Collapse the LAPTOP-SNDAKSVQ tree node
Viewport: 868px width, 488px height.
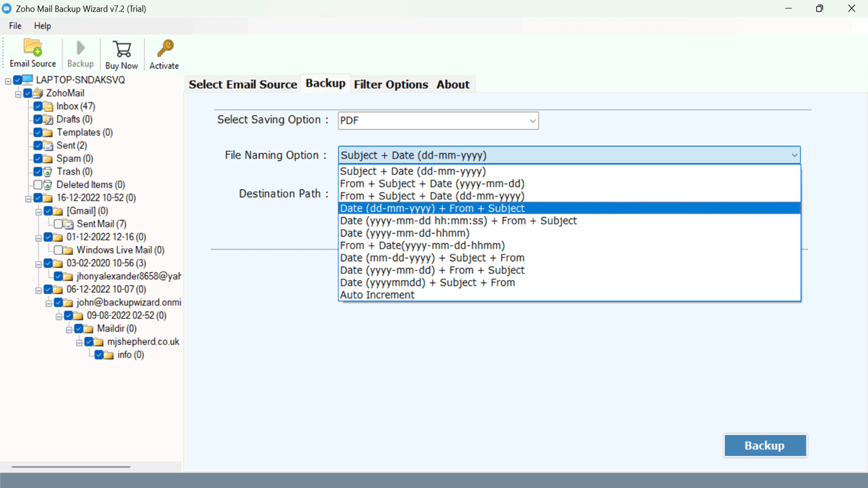8,80
